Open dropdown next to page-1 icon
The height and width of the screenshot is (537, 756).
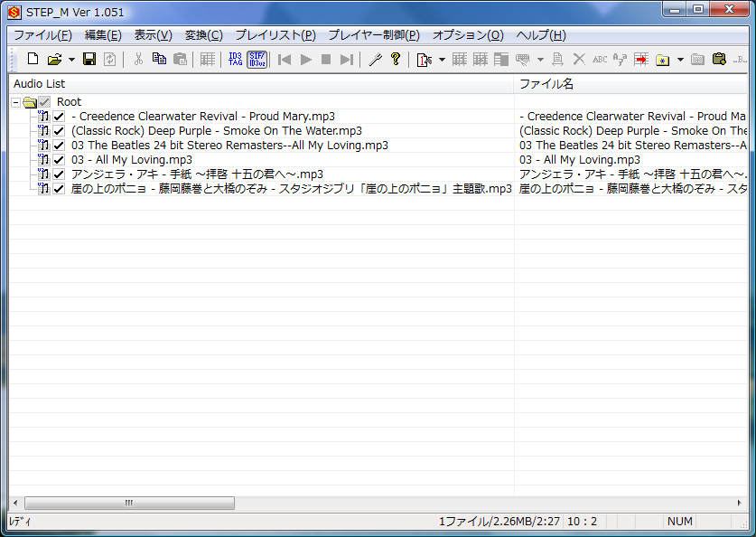[442, 60]
